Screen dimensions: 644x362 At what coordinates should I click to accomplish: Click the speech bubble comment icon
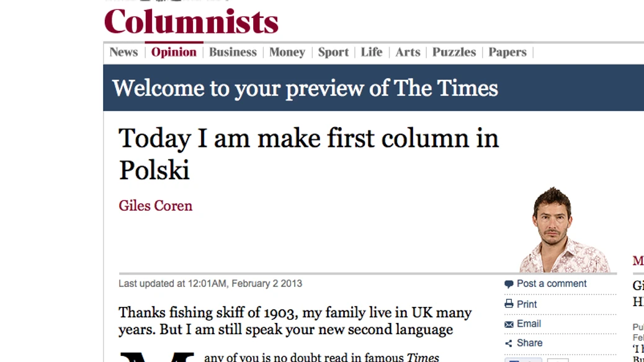(509, 285)
